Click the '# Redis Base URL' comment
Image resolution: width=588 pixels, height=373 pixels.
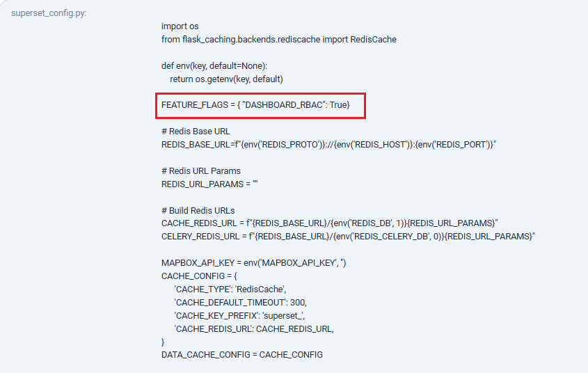(x=196, y=132)
